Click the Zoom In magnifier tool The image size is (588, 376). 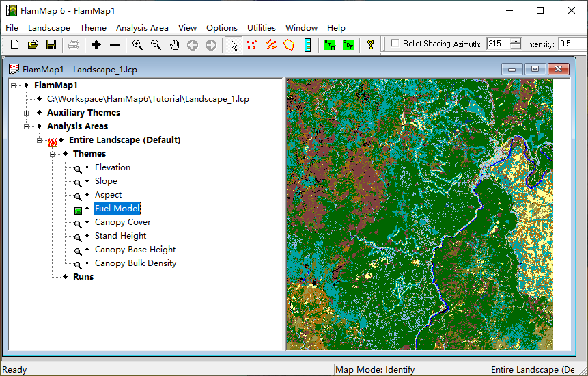pos(137,44)
